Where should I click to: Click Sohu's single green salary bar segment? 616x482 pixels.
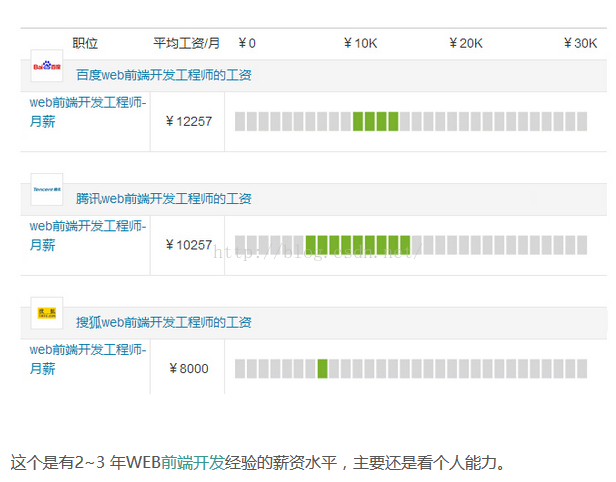(323, 368)
